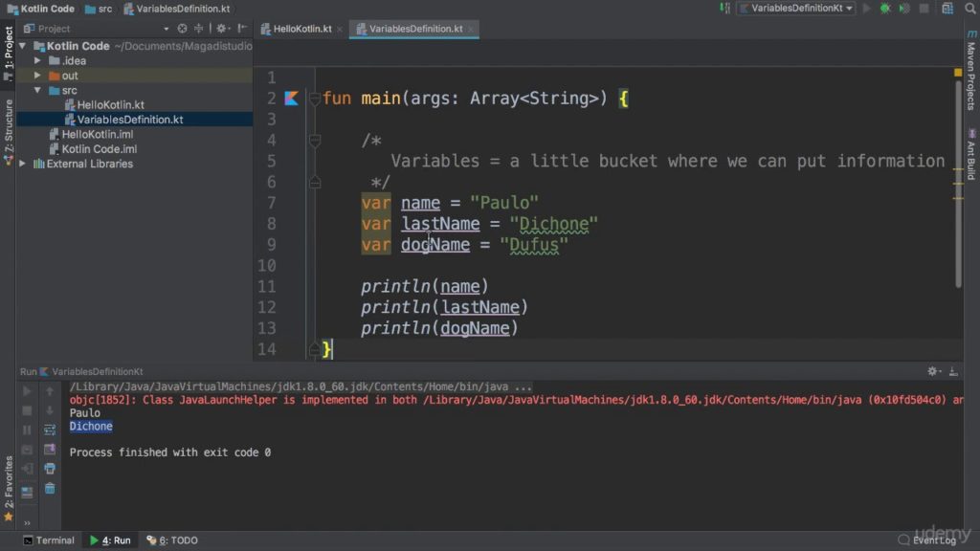980x551 pixels.
Task: Restore layout in the Run panel
Action: (27, 493)
